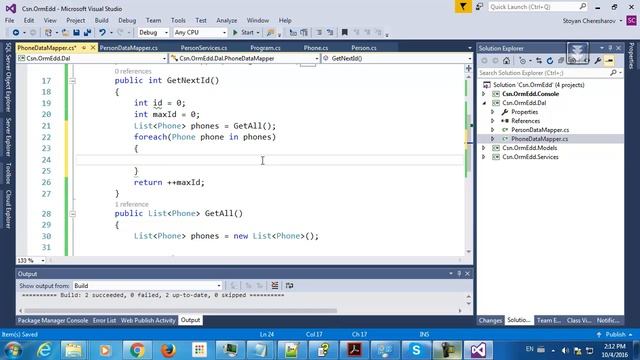Toggle a bookmark using the toolbar bookmark icon
640x360 pixels.
(344, 32)
